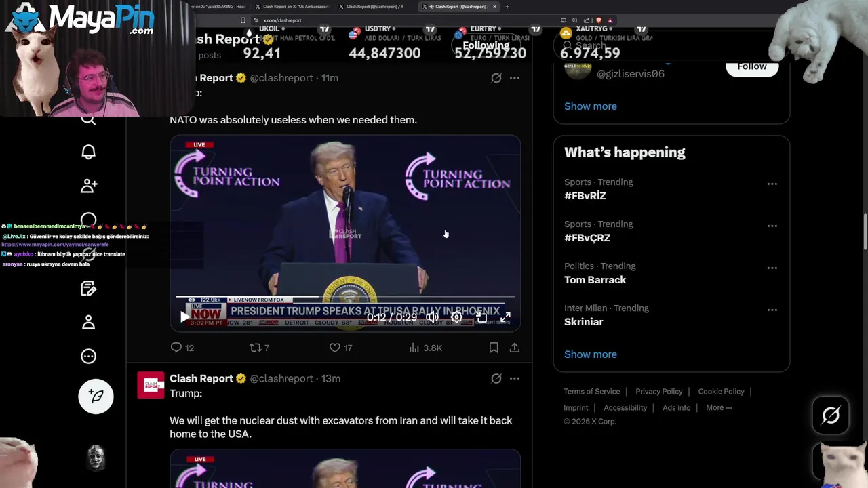Open Clash Report avatar on second tweet
This screenshot has height=488, width=868.
151,385
